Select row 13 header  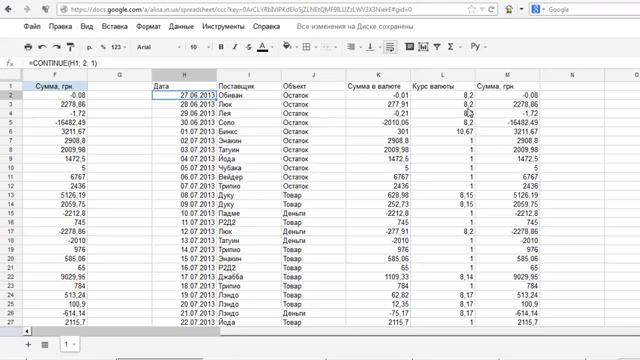tap(11, 195)
